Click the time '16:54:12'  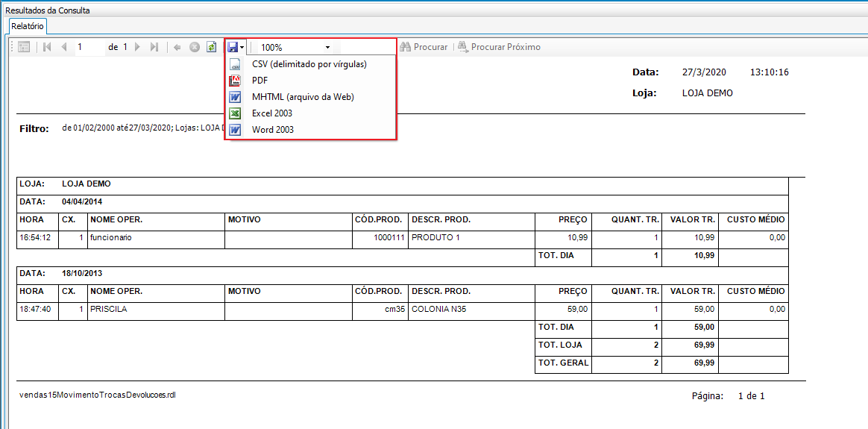pos(36,237)
